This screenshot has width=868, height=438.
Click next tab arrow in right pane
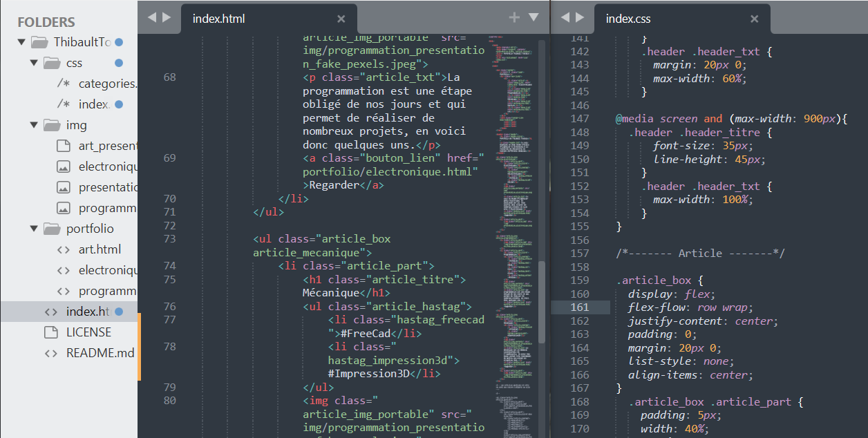coord(580,17)
